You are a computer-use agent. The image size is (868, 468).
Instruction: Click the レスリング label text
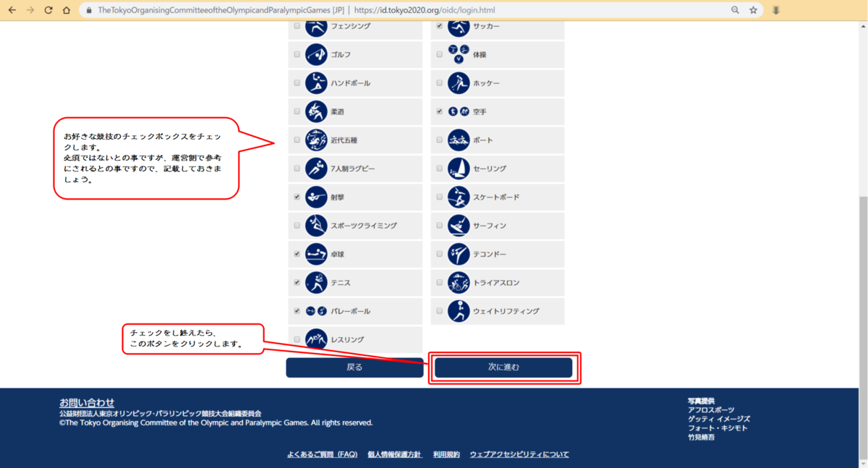(347, 339)
